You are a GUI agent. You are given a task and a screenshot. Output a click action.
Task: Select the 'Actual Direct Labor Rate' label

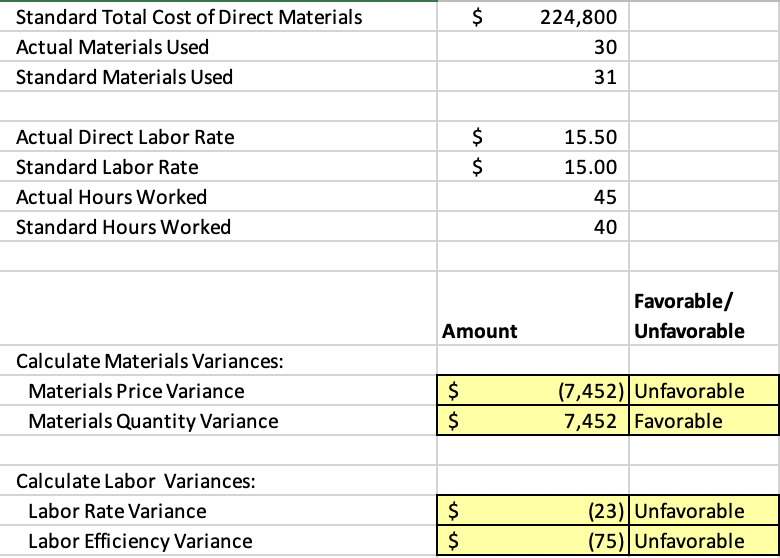point(125,137)
